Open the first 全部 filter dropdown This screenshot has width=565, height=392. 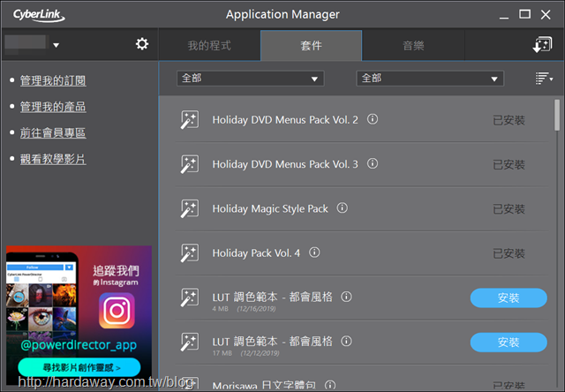pos(251,79)
